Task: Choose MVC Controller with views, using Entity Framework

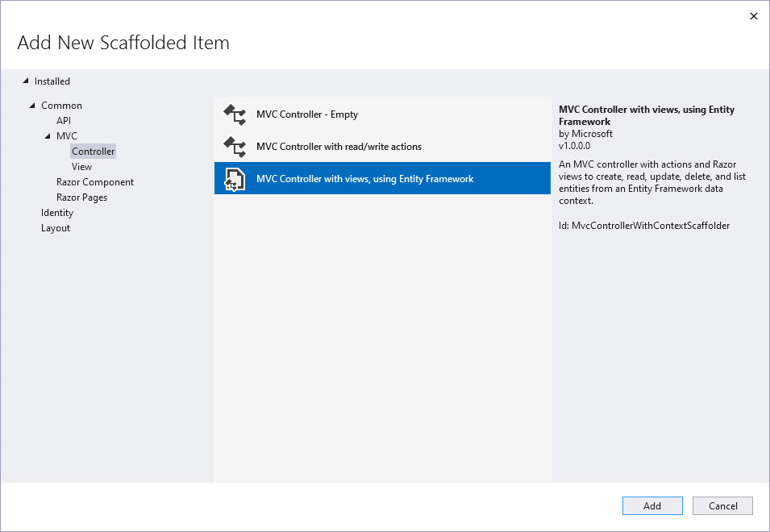Action: pyautogui.click(x=382, y=179)
